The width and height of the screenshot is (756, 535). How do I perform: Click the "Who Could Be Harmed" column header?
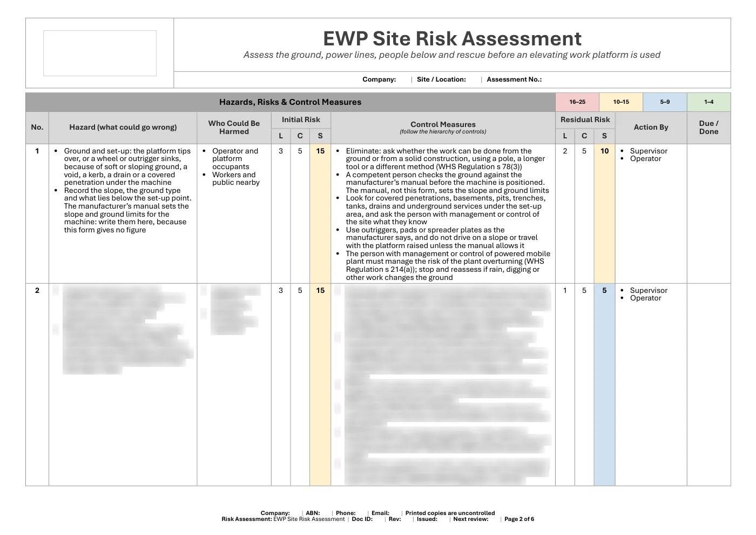234,128
